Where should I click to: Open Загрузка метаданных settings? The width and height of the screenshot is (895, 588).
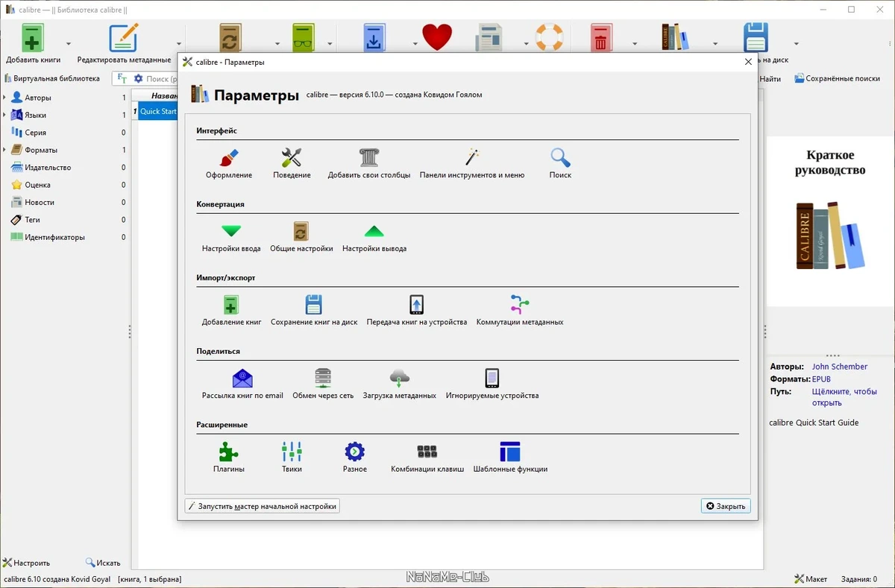point(400,385)
